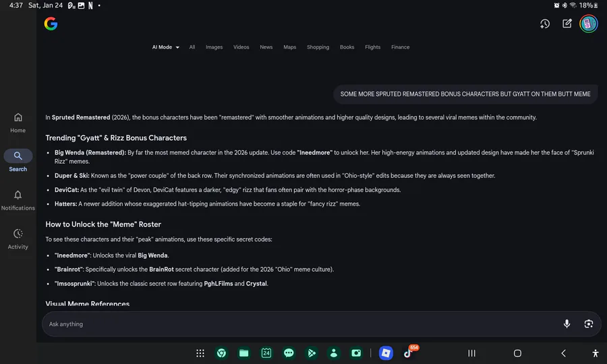Switch to the Maps tab
Image resolution: width=607 pixels, height=364 pixels.
(289, 47)
